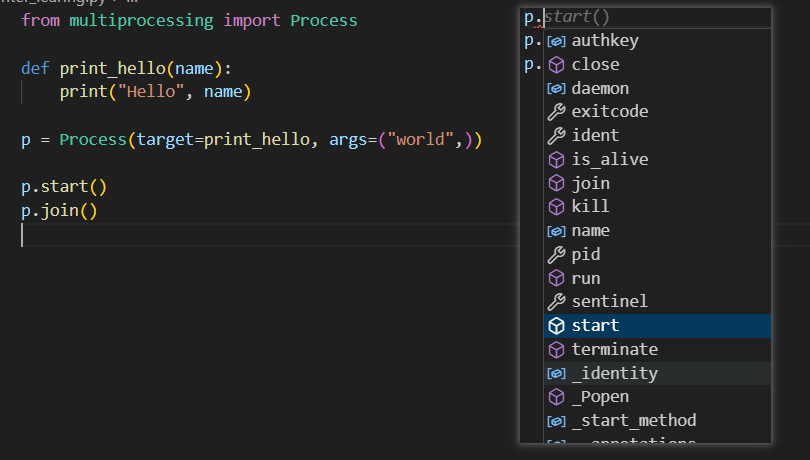Click print_hello in the def line
The height and width of the screenshot is (460, 810).
click(112, 68)
